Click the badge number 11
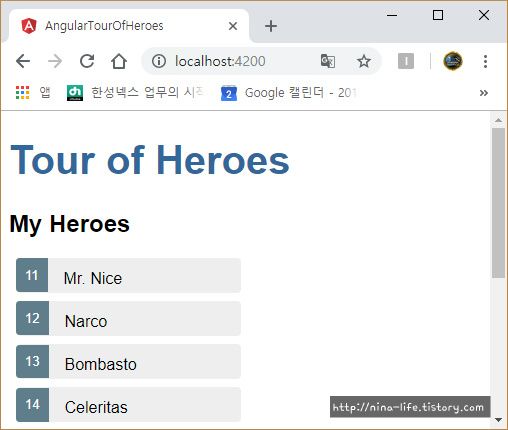Screen dimensions: 508x430 point(32,275)
